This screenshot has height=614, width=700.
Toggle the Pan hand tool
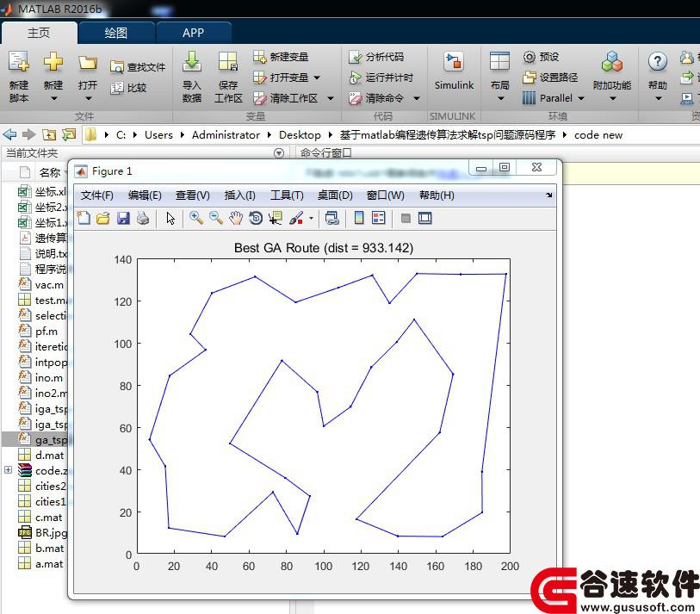(236, 218)
